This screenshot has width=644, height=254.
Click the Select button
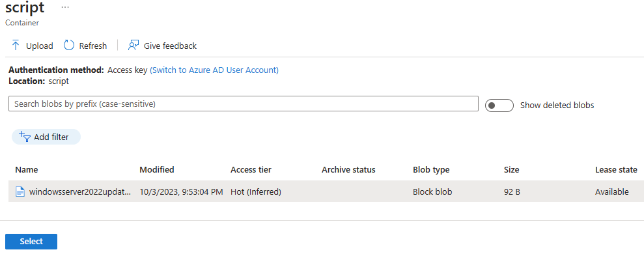31,241
